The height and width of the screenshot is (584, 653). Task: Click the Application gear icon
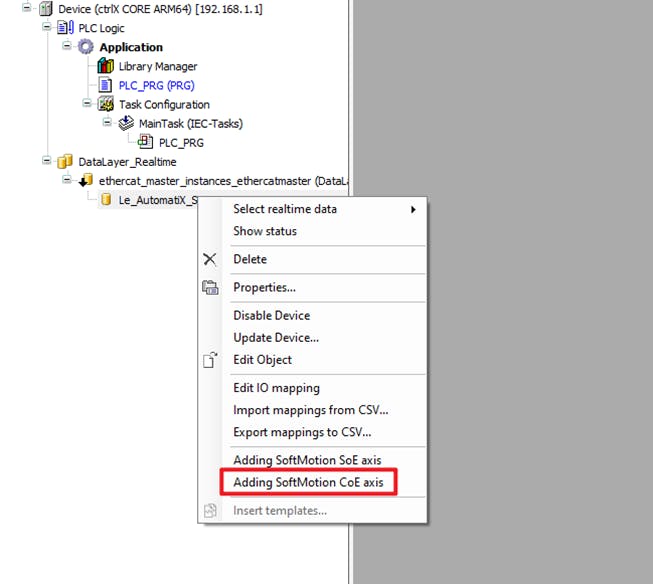[x=86, y=47]
